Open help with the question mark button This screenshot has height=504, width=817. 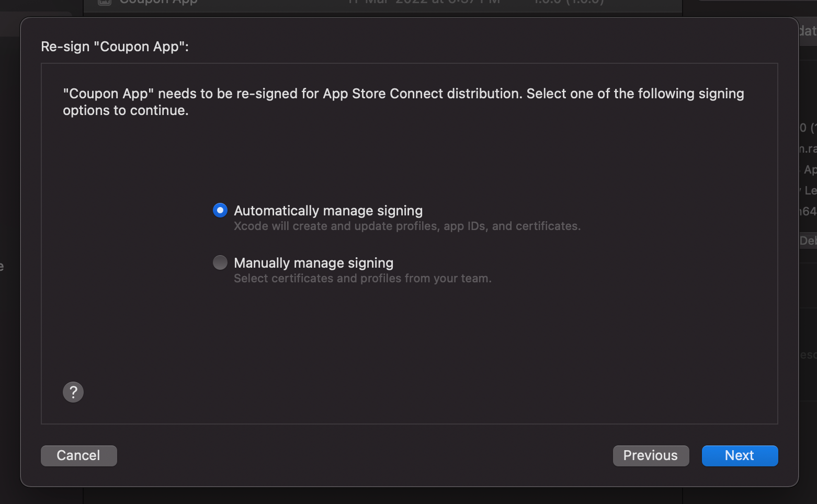73,392
